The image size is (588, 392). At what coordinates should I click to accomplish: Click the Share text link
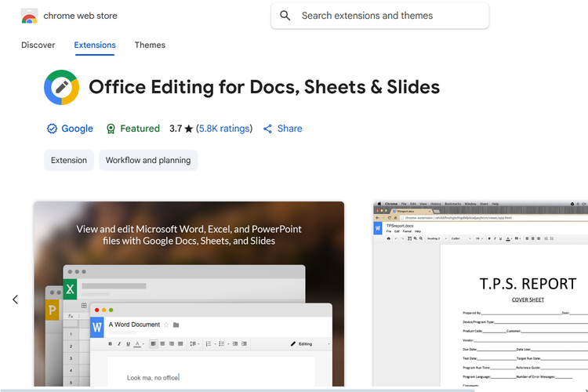(289, 129)
